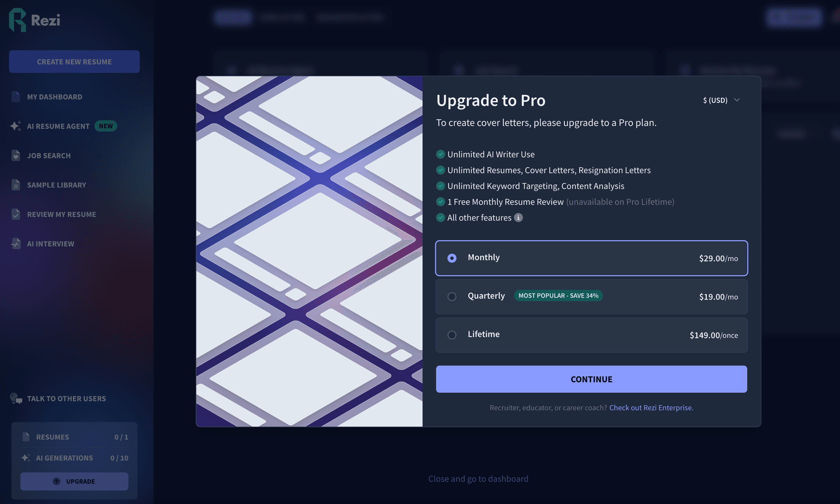
Task: Click the Talk to Other Users chat icon
Action: (16, 398)
